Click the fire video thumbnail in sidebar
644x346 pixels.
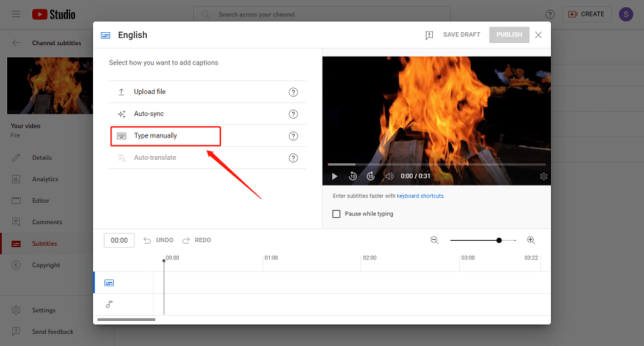pos(49,85)
